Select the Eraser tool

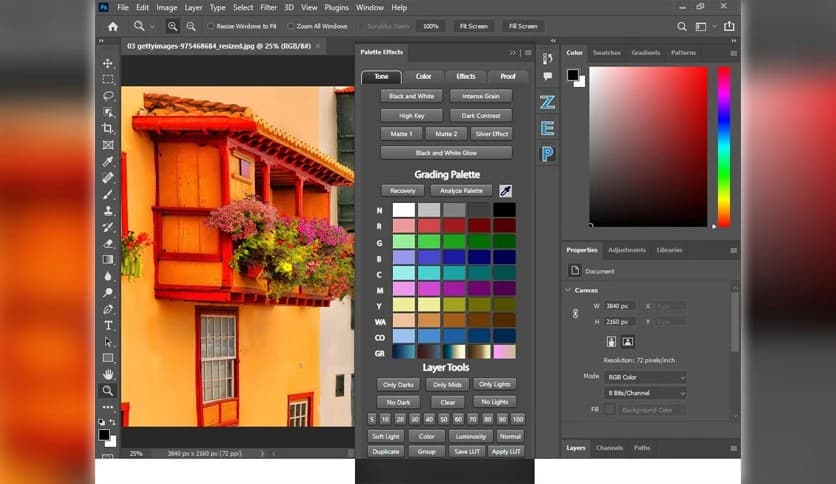(108, 244)
